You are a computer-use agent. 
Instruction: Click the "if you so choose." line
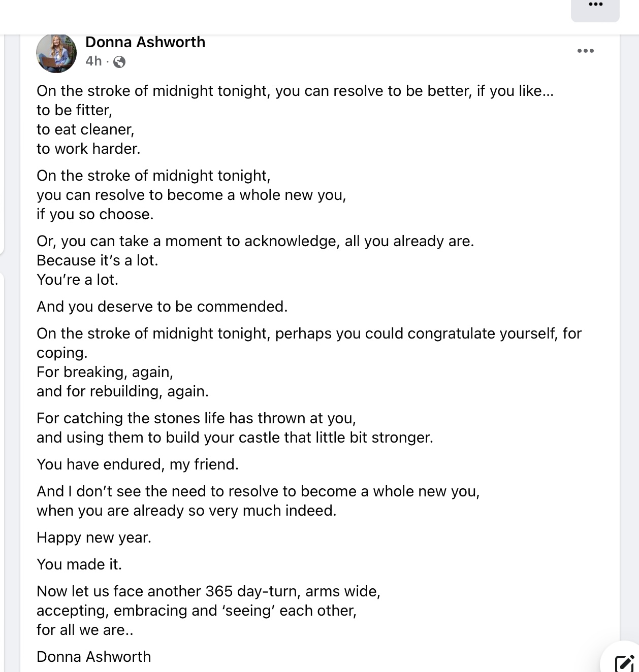tap(95, 214)
